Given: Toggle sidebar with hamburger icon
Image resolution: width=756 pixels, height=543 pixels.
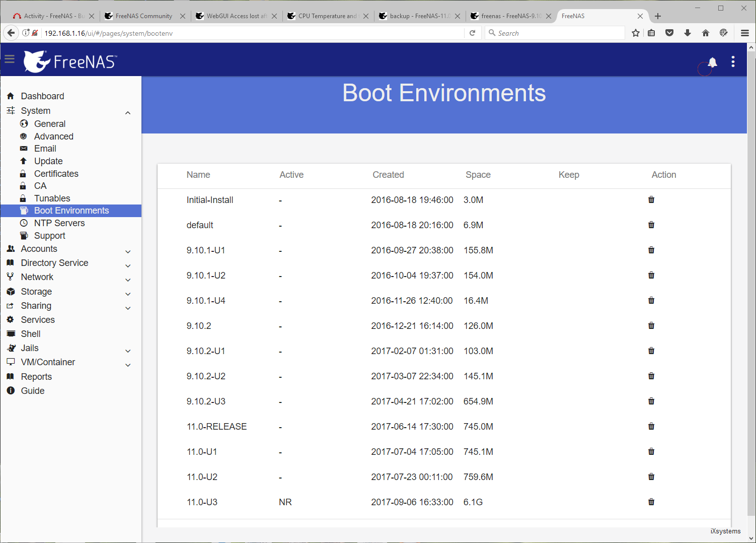Looking at the screenshot, I should [x=10, y=59].
